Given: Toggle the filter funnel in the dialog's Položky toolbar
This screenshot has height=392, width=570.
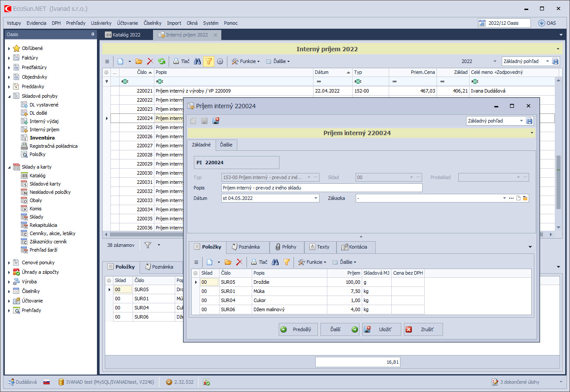Looking at the screenshot, I should tap(287, 262).
